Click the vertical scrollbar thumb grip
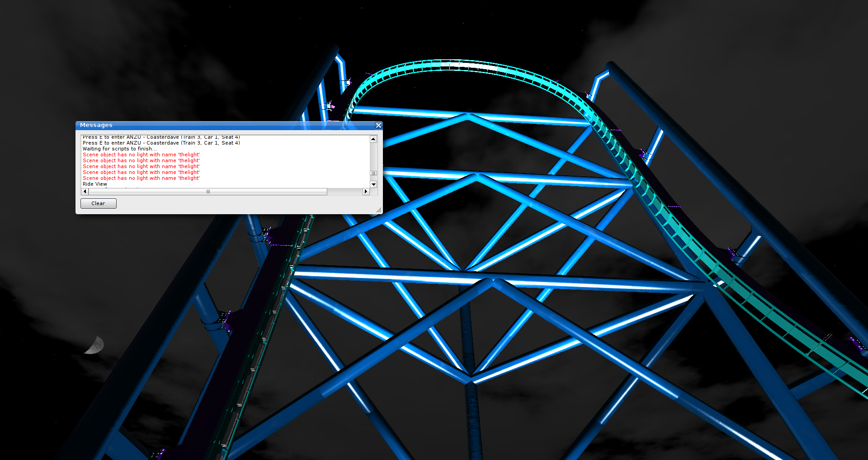The width and height of the screenshot is (868, 460). click(373, 173)
